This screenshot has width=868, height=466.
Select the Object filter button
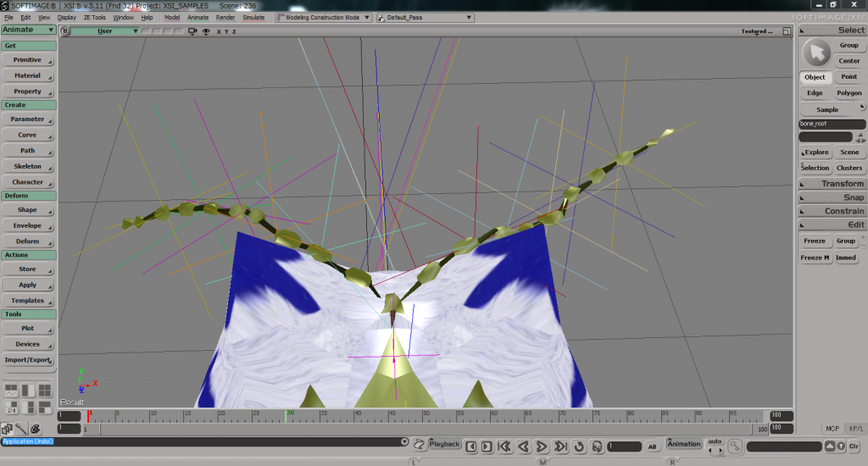click(815, 77)
